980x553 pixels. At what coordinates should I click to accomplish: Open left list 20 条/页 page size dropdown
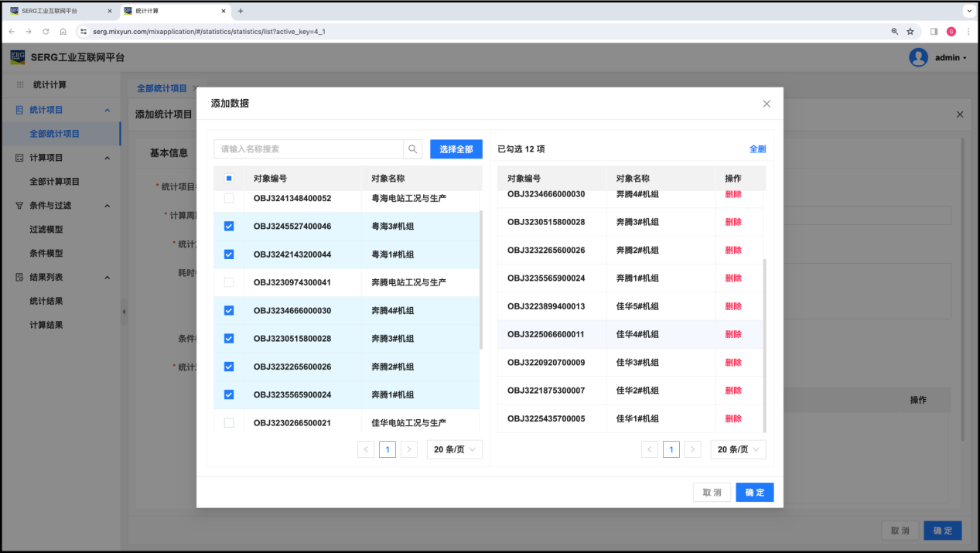[454, 449]
